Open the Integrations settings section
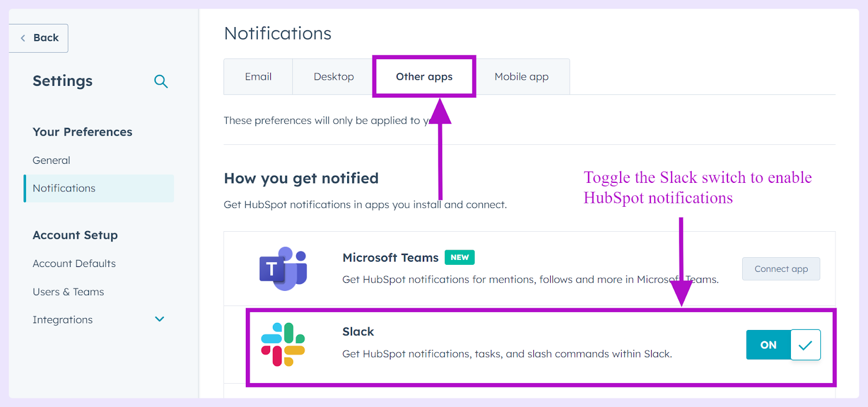 click(x=62, y=320)
